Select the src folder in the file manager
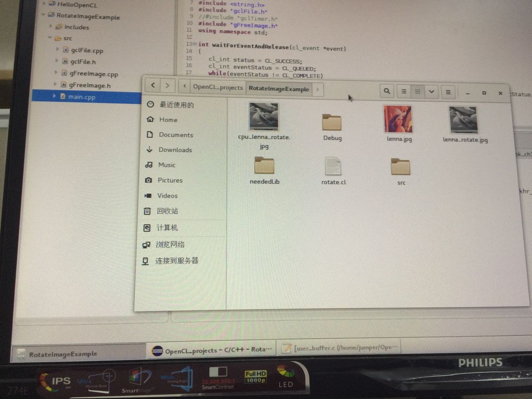This screenshot has width=532, height=399. (x=400, y=167)
